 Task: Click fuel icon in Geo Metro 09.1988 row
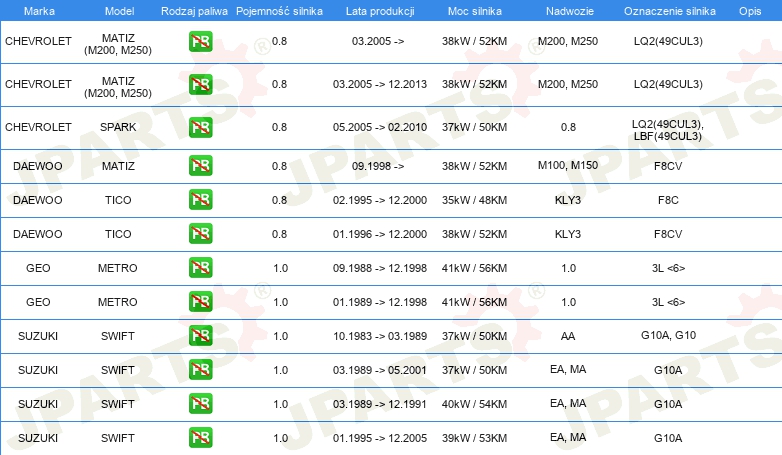(200, 267)
